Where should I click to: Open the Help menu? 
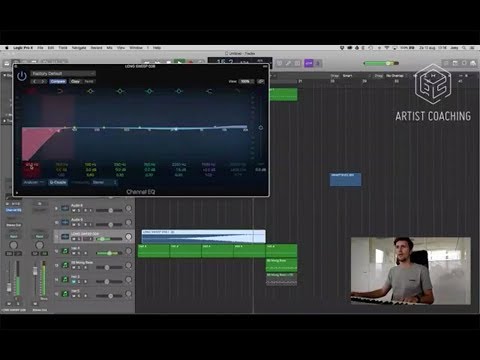point(157,48)
